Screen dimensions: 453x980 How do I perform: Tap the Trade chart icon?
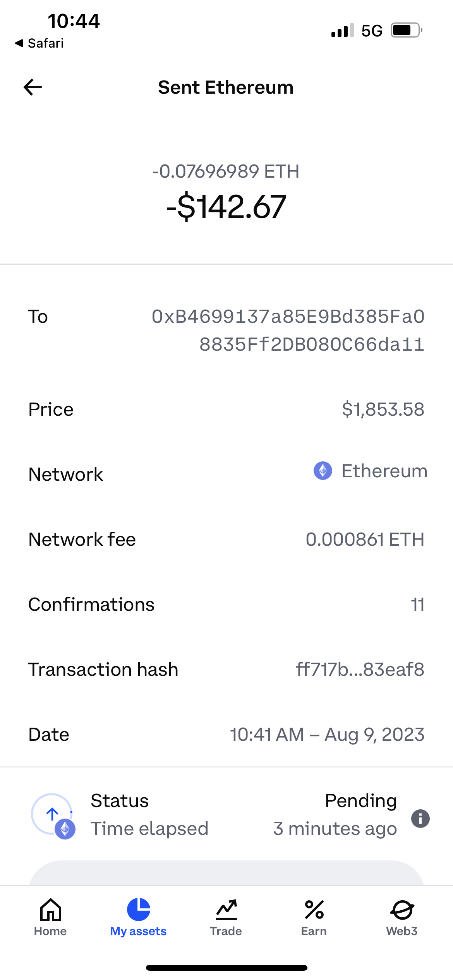point(226,909)
